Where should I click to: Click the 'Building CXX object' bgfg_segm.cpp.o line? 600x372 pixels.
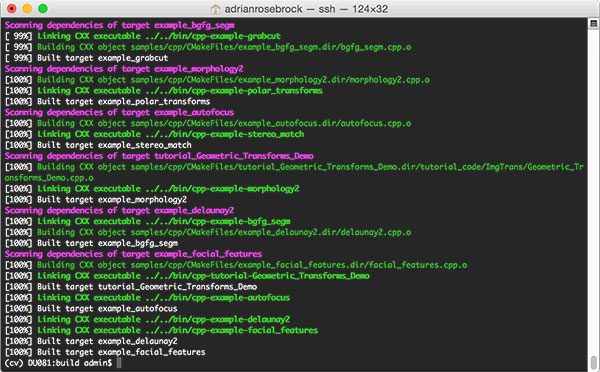point(208,47)
